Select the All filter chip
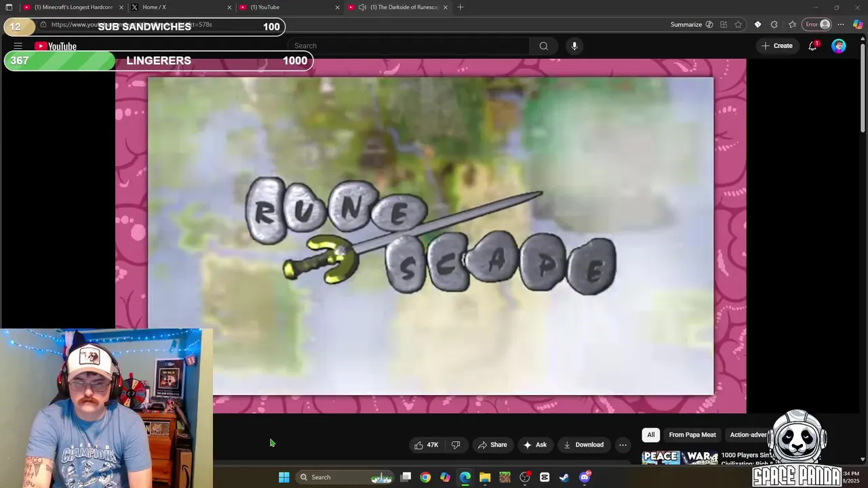The image size is (868, 488). (x=651, y=434)
